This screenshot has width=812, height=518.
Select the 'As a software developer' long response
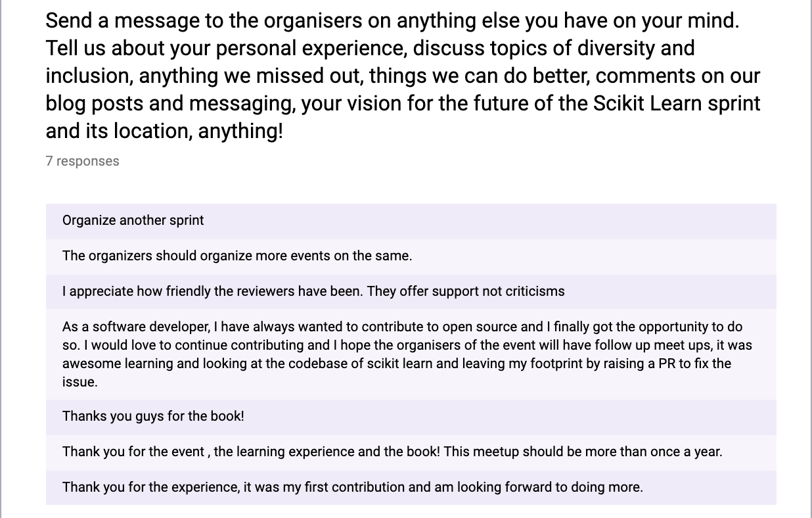pos(411,354)
